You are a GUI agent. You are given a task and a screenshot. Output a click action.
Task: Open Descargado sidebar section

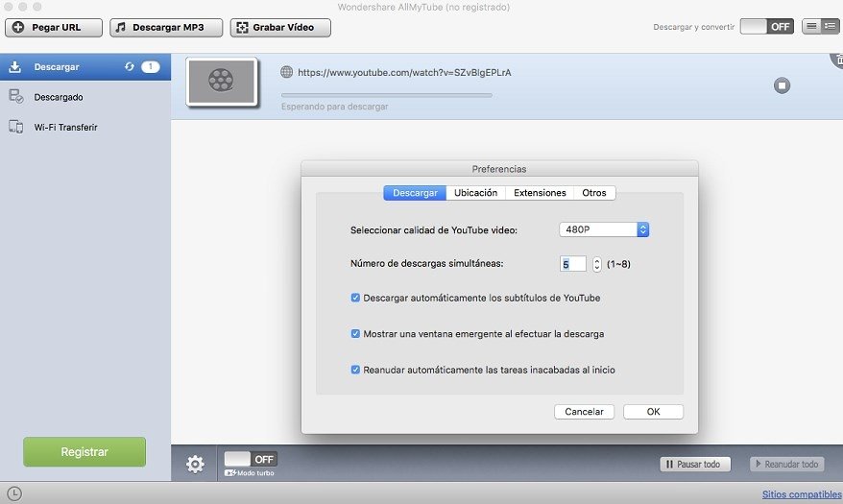click(85, 97)
